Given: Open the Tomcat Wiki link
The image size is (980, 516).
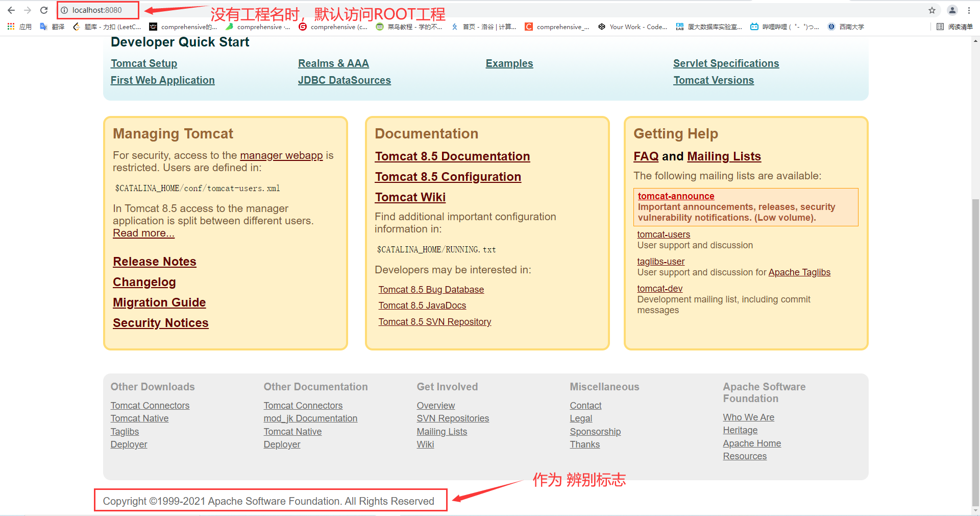Looking at the screenshot, I should [x=410, y=197].
